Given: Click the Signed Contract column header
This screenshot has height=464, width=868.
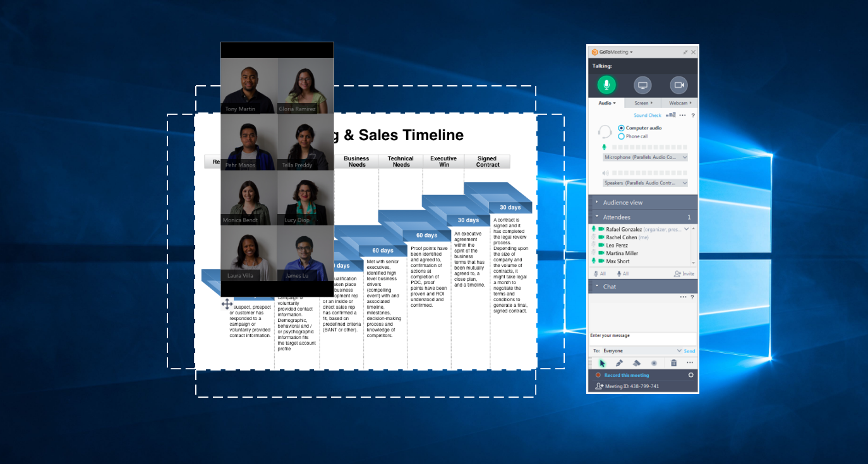Looking at the screenshot, I should click(x=487, y=162).
